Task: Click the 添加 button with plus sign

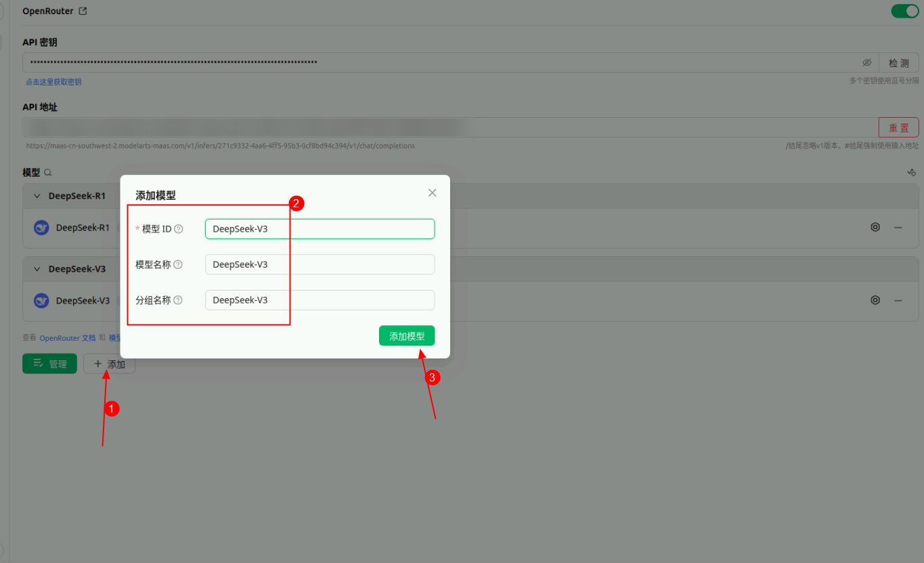Action: pyautogui.click(x=109, y=364)
